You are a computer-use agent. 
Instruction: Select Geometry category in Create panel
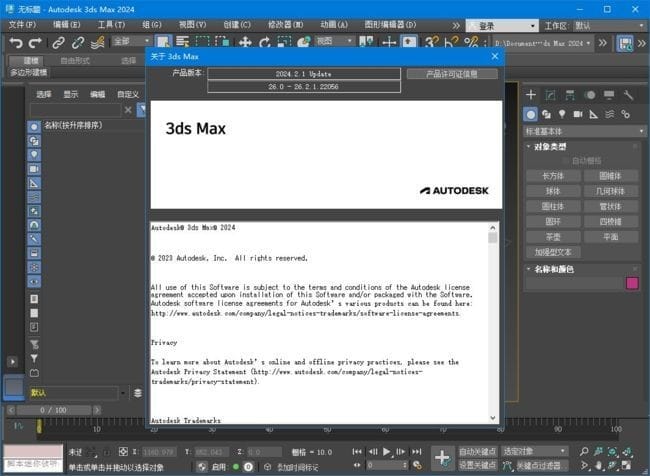coord(530,114)
